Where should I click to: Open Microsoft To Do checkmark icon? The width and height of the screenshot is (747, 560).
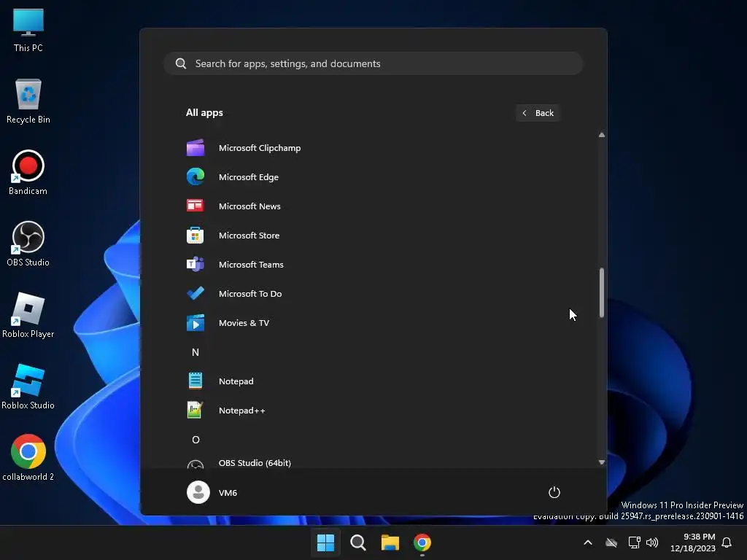196,293
